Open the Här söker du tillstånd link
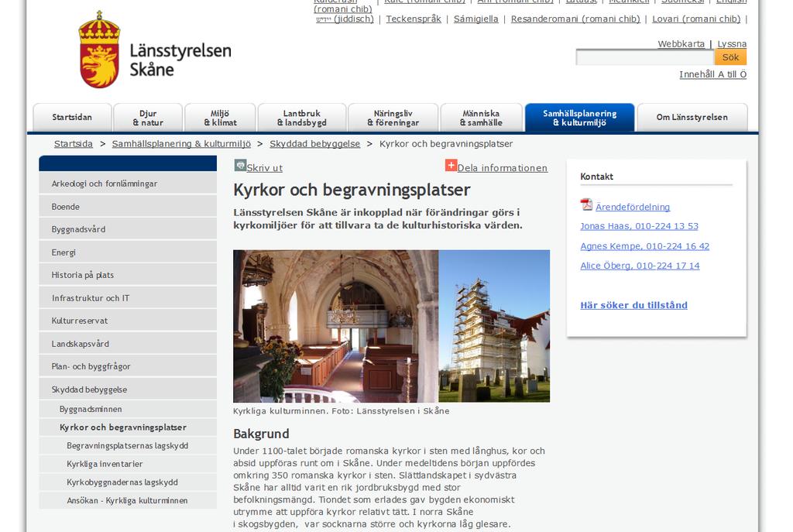Screen dimensions: 793x532 [x=633, y=305]
